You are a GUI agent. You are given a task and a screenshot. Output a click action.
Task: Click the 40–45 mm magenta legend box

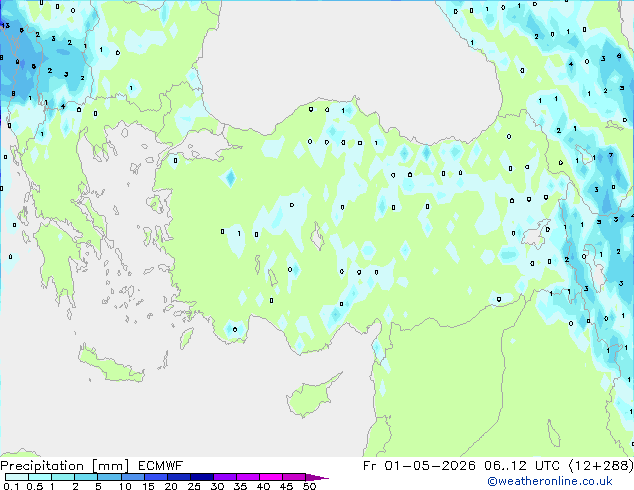[x=271, y=477]
